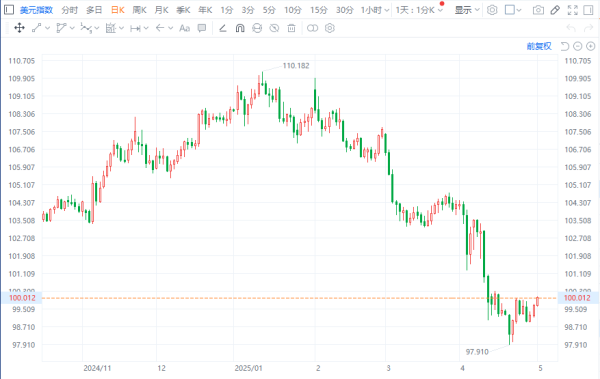Switch to the 分时 tab
Viewport: 600px width, 379px height.
69,10
